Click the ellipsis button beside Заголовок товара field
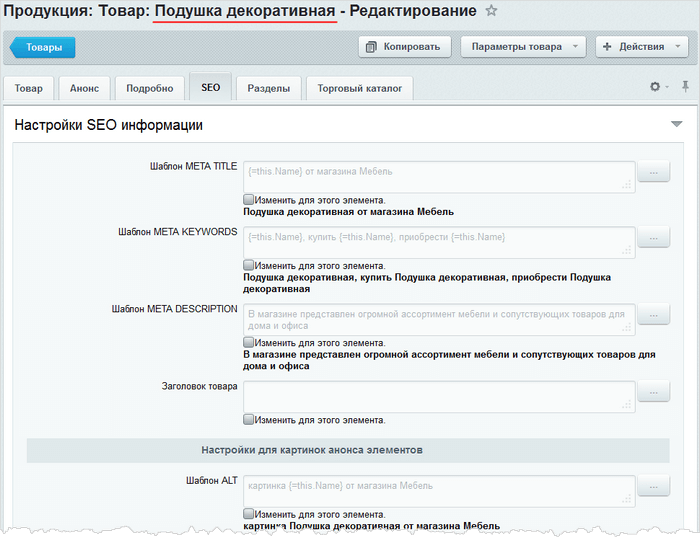 pyautogui.click(x=653, y=392)
